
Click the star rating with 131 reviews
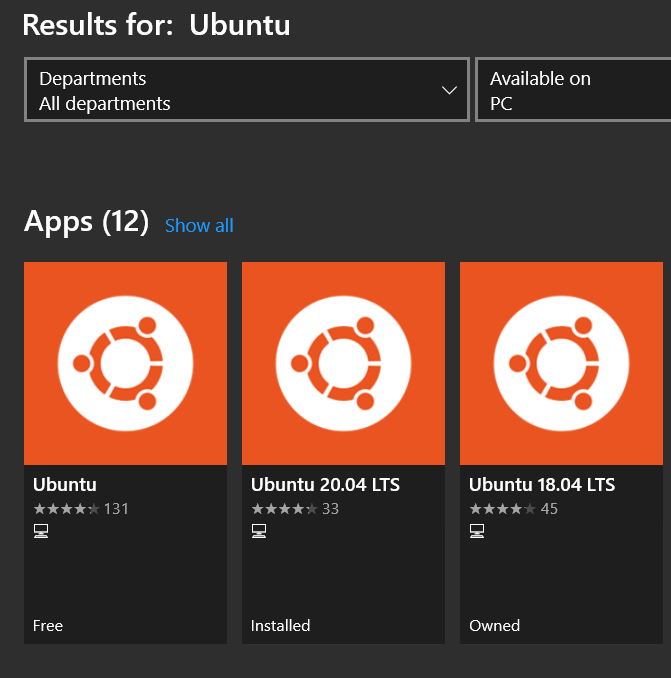81,509
